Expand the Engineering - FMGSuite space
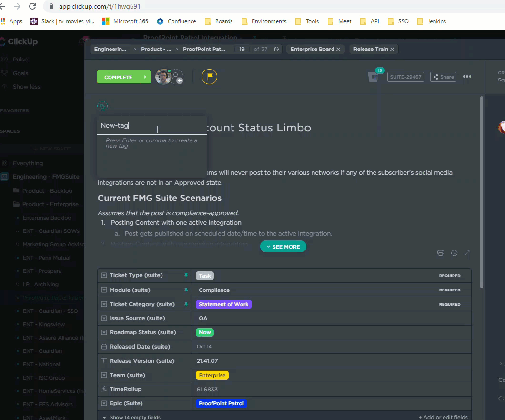The height and width of the screenshot is (420, 505). tap(46, 176)
